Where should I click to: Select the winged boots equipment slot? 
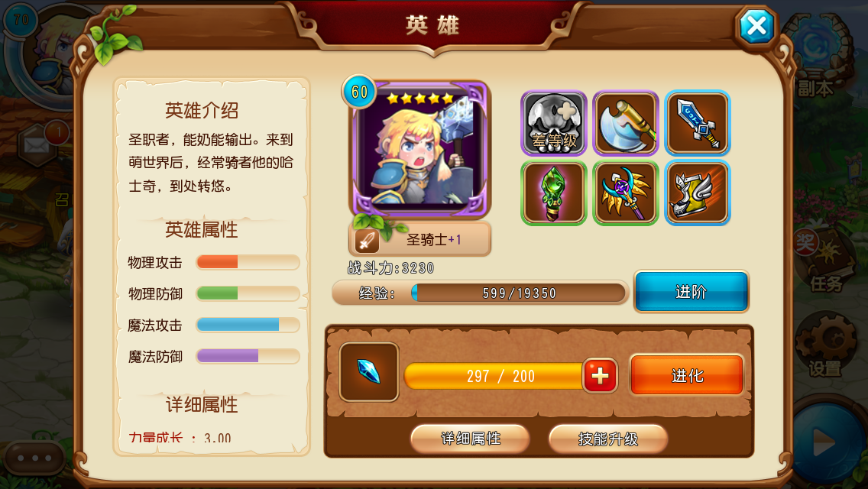tap(698, 193)
